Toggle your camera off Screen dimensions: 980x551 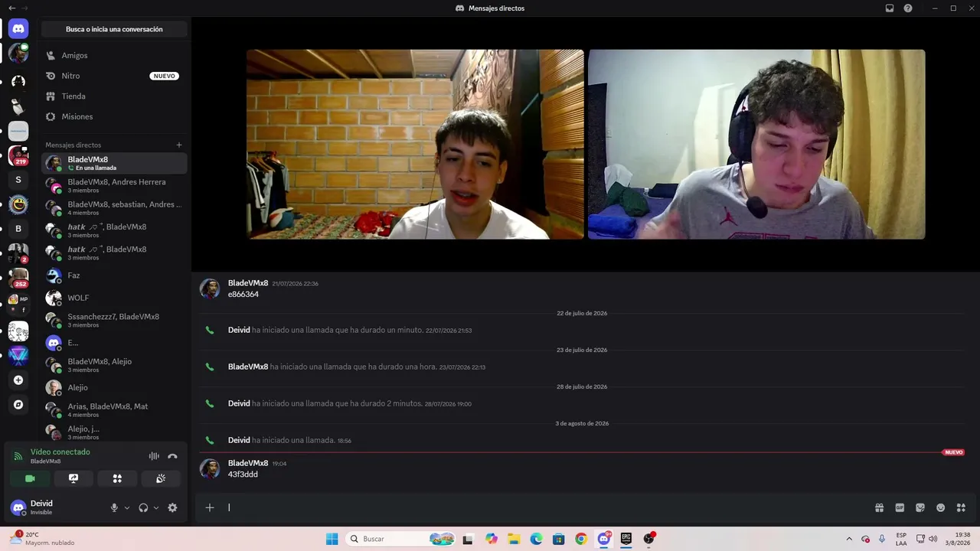pos(30,478)
